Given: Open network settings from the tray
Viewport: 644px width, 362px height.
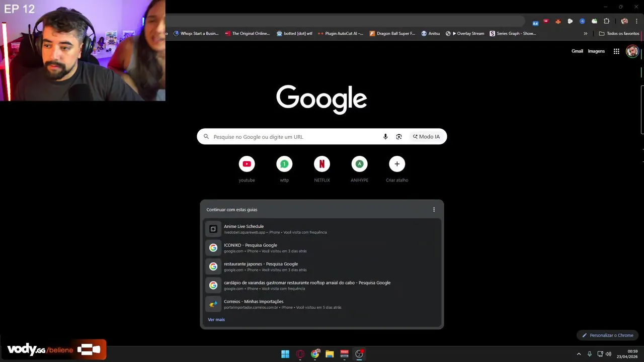Looking at the screenshot, I should pyautogui.click(x=600, y=354).
